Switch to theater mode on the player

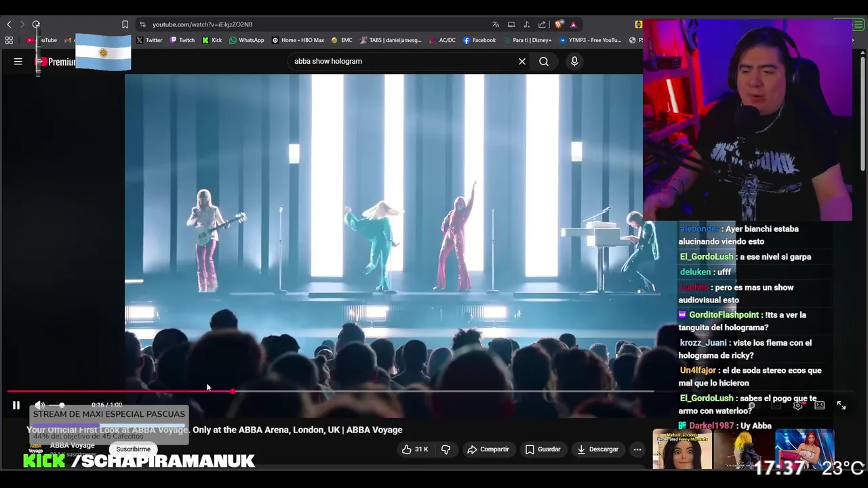[819, 405]
